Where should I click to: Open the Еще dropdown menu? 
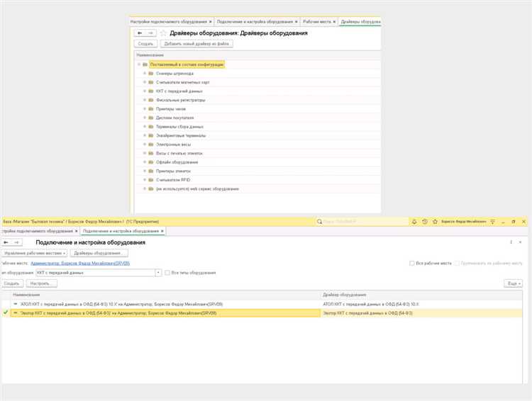coord(513,283)
